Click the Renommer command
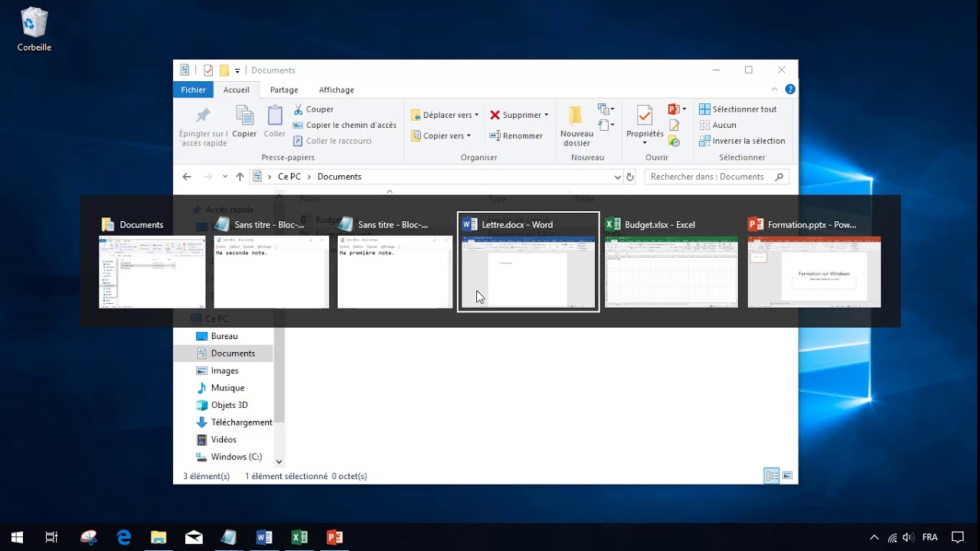The width and height of the screenshot is (980, 551). pyautogui.click(x=516, y=135)
